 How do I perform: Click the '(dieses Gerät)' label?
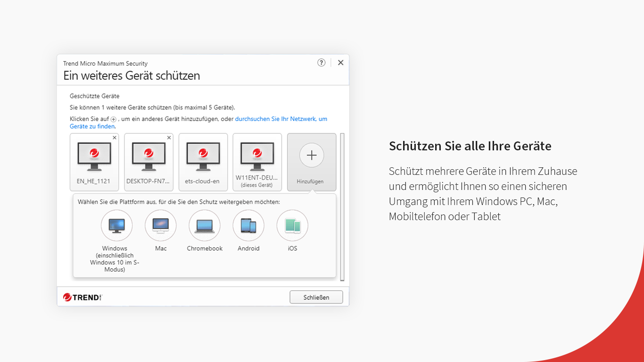(x=257, y=185)
